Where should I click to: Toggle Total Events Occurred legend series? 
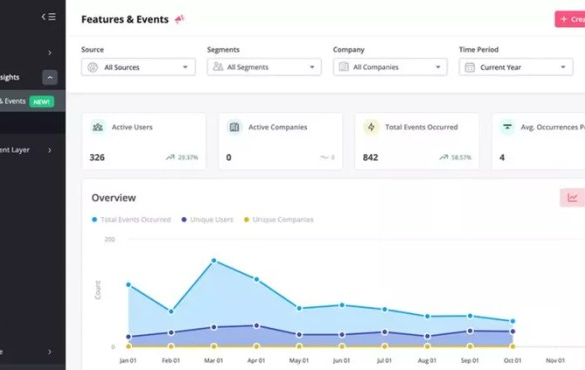click(131, 220)
